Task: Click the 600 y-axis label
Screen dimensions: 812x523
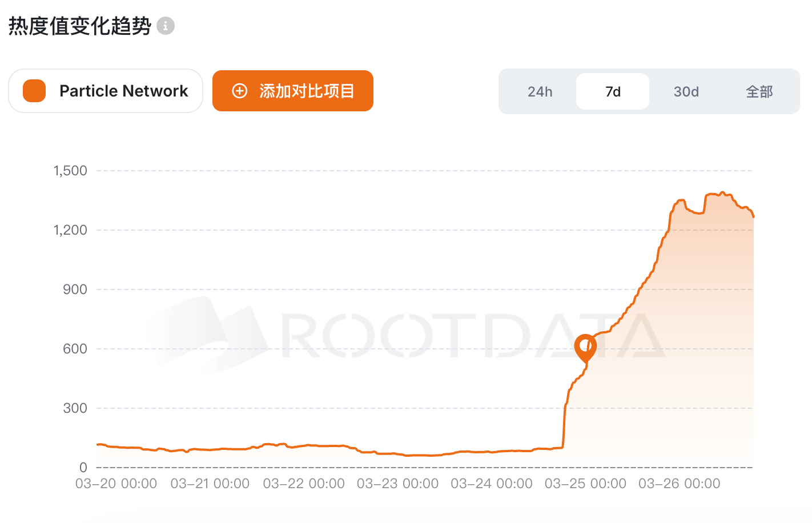Action: 75,349
